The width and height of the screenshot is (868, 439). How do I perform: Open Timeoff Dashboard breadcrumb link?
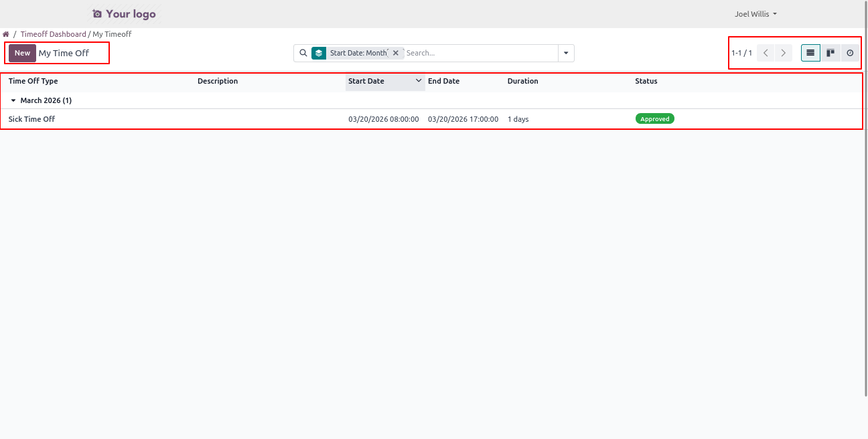pyautogui.click(x=53, y=34)
